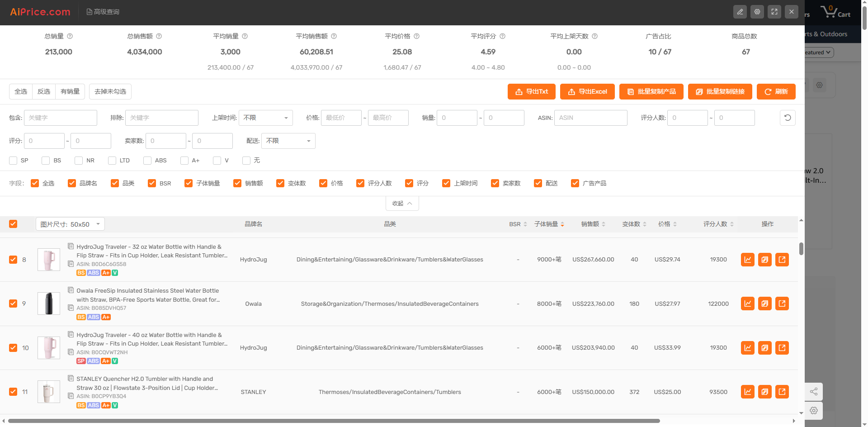Open external link for HydroJug 32 oz row

tap(782, 260)
